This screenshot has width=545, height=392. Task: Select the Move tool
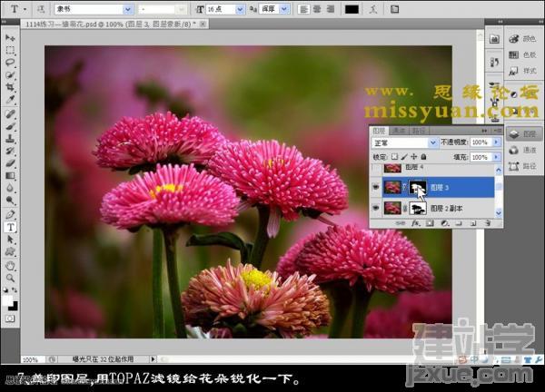pyautogui.click(x=10, y=37)
